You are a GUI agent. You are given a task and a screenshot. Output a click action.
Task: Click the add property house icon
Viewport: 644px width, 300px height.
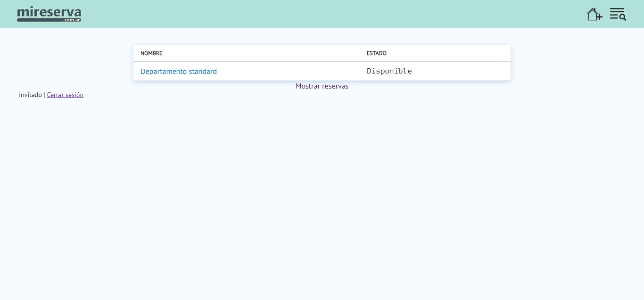pyautogui.click(x=593, y=14)
